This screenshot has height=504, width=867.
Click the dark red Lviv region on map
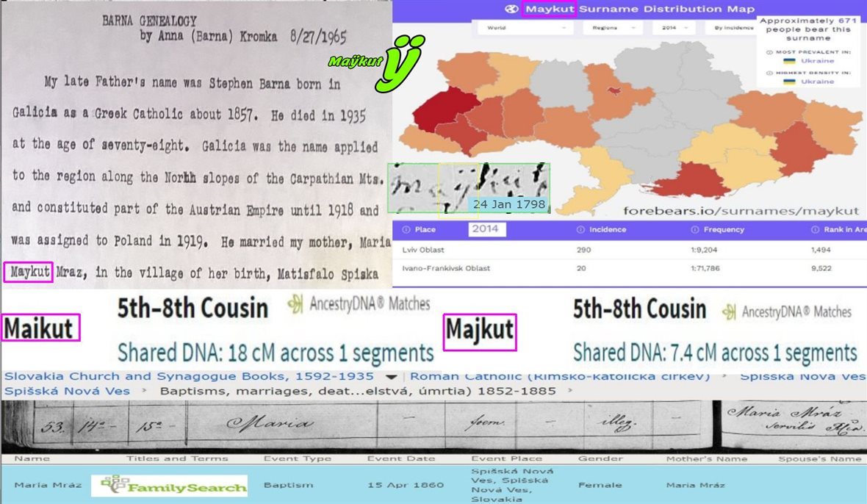coord(441,112)
